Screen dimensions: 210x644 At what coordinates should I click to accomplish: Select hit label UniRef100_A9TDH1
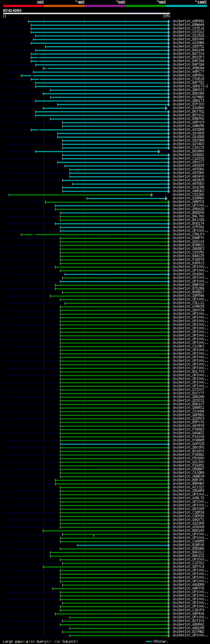coord(188,169)
